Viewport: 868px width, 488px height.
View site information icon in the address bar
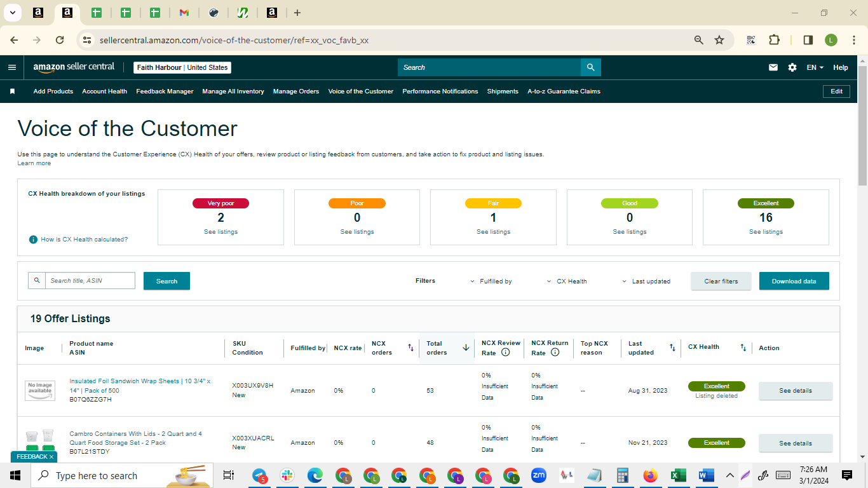pyautogui.click(x=88, y=40)
